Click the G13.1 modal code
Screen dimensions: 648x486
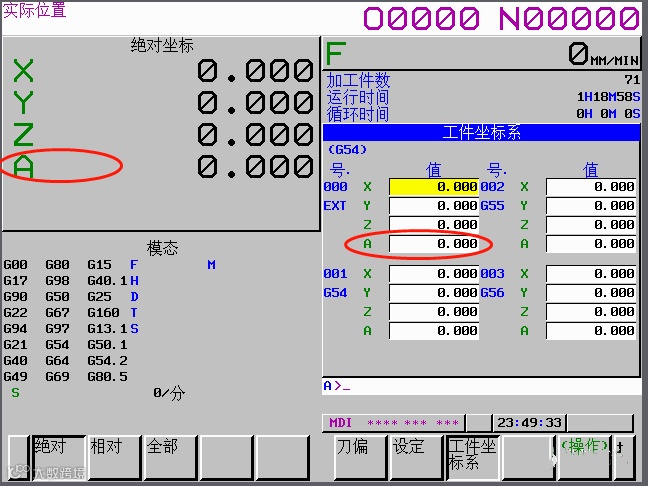click(x=107, y=329)
